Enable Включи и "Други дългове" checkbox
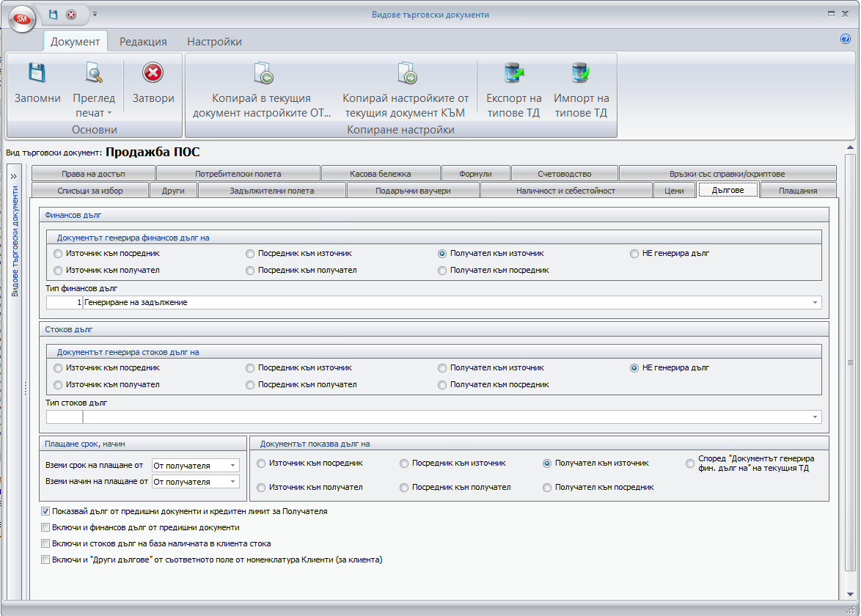This screenshot has width=861, height=616. 45,560
